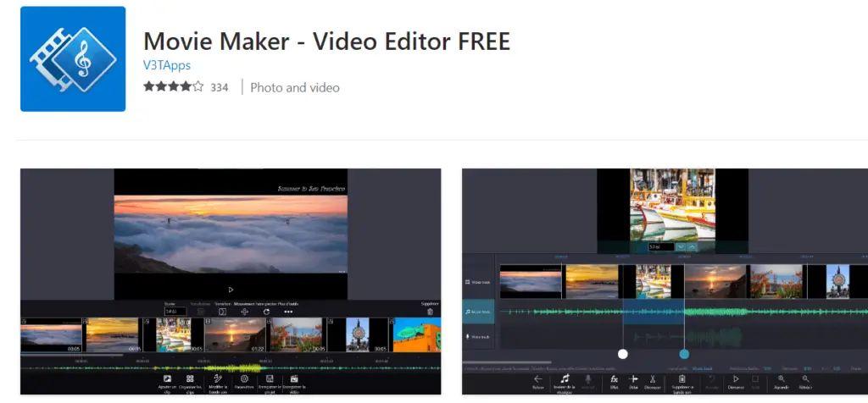
Task: Click the blue selected region on the music track
Action: click(654, 312)
